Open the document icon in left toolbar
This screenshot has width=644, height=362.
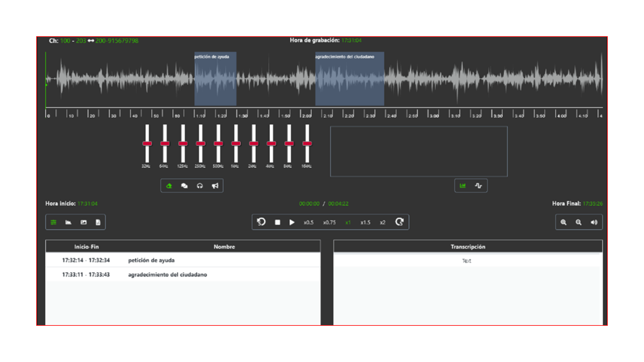(98, 222)
